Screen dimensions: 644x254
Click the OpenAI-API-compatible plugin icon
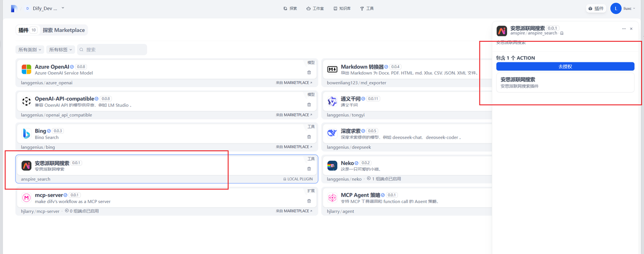pos(27,101)
